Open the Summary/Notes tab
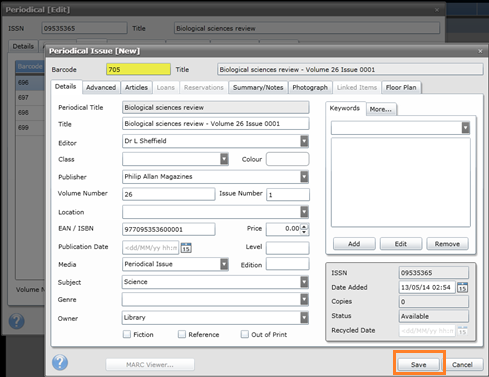489x377 pixels. click(258, 87)
